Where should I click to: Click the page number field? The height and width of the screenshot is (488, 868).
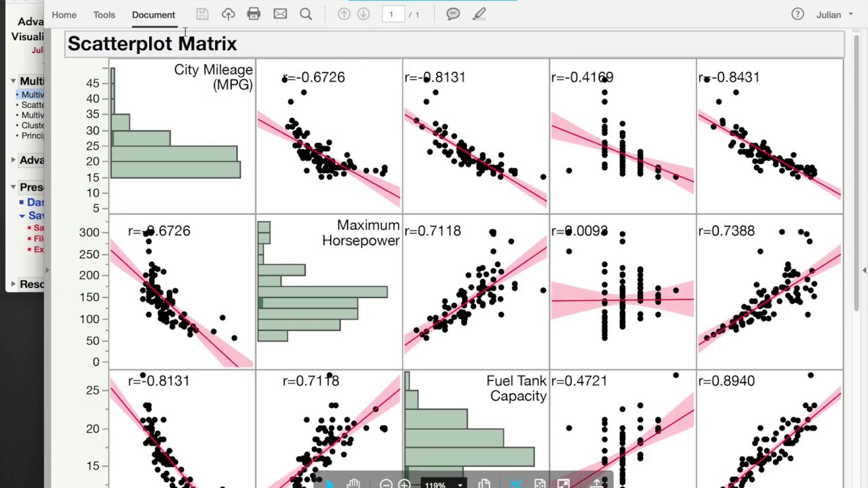[392, 14]
